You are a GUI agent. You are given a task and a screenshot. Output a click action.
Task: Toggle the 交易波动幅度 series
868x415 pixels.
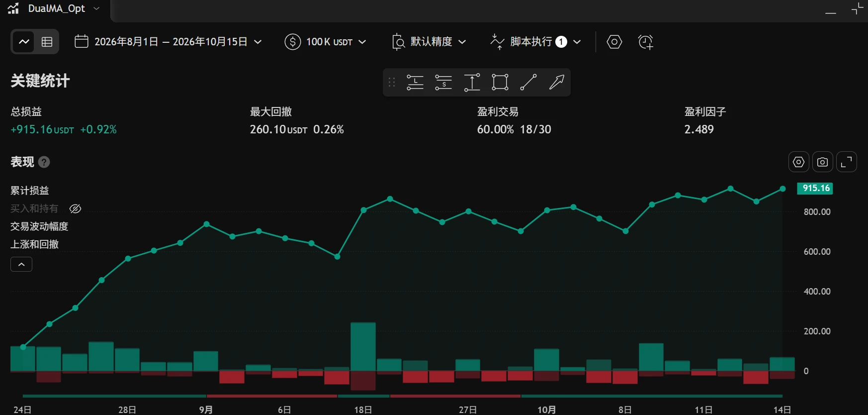pos(39,226)
